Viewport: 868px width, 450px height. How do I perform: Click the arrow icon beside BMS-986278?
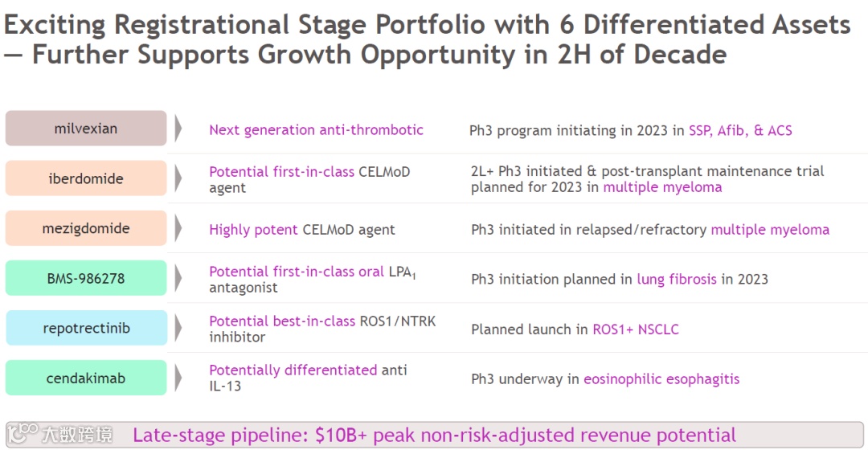[178, 278]
